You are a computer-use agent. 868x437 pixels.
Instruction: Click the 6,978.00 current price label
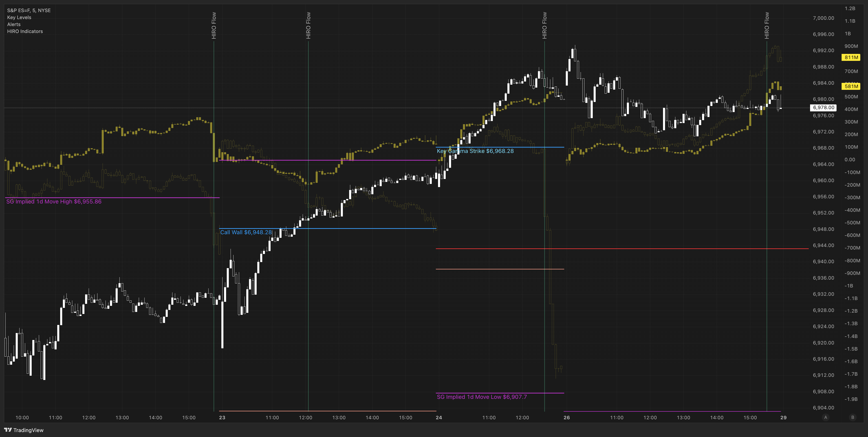[823, 108]
